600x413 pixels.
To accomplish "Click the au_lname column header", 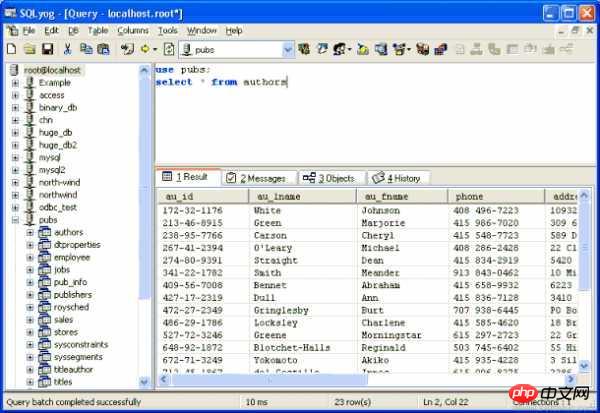I will (302, 197).
